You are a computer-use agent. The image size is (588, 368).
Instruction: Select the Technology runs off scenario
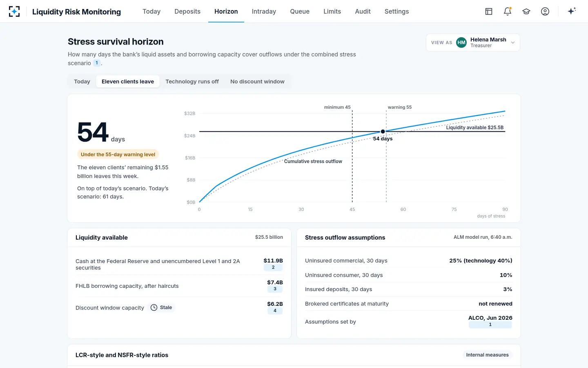(192, 81)
